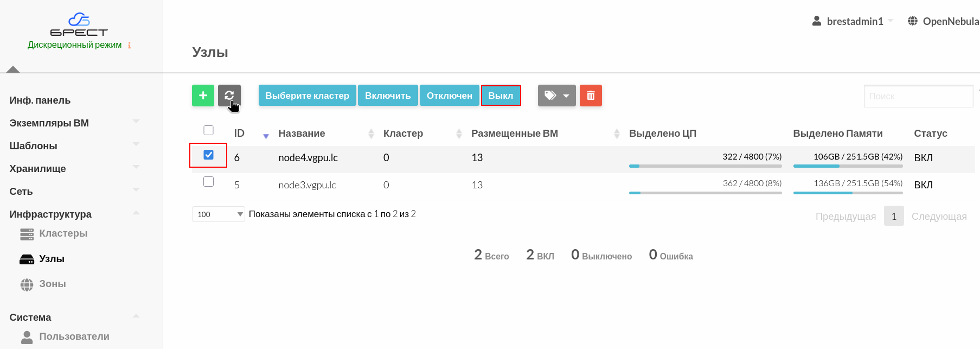The height and width of the screenshot is (349, 980).
Task: Focus the Поиск search field
Action: coord(918,96)
